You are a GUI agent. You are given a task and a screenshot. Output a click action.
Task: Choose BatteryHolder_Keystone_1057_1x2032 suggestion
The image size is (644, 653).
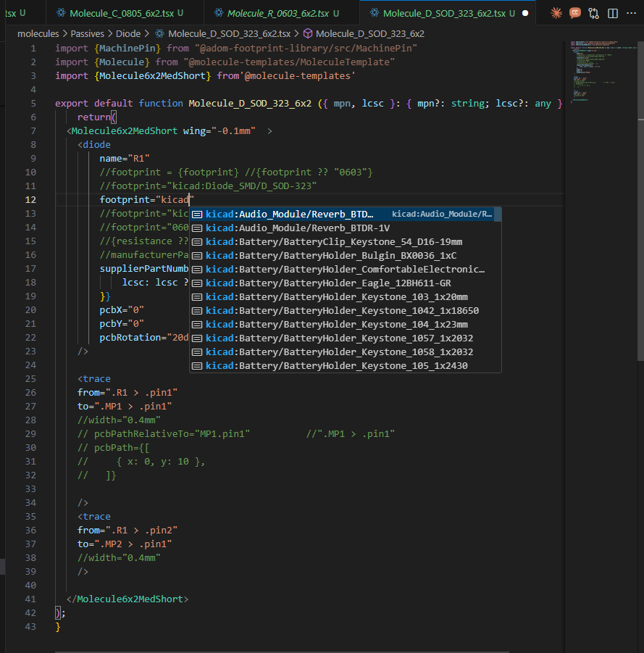coord(339,338)
